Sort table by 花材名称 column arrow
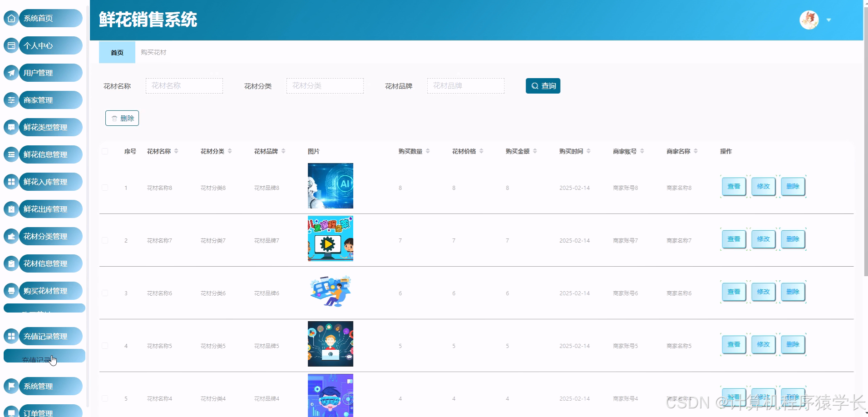This screenshot has height=417, width=868. click(x=177, y=151)
